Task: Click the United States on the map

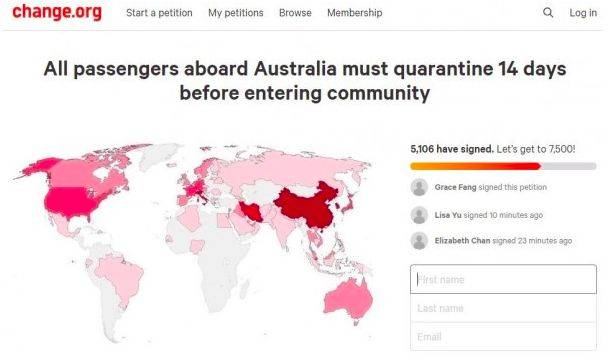Action: click(x=72, y=201)
